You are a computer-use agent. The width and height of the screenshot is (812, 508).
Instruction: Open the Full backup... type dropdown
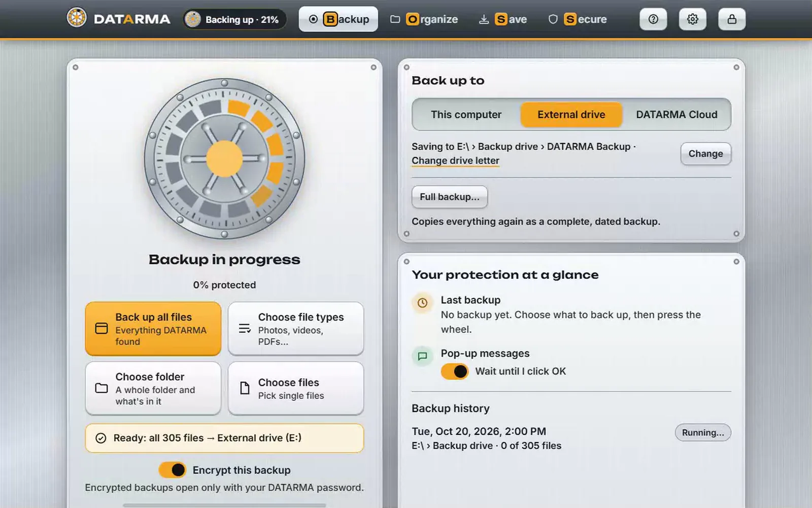coord(450,197)
